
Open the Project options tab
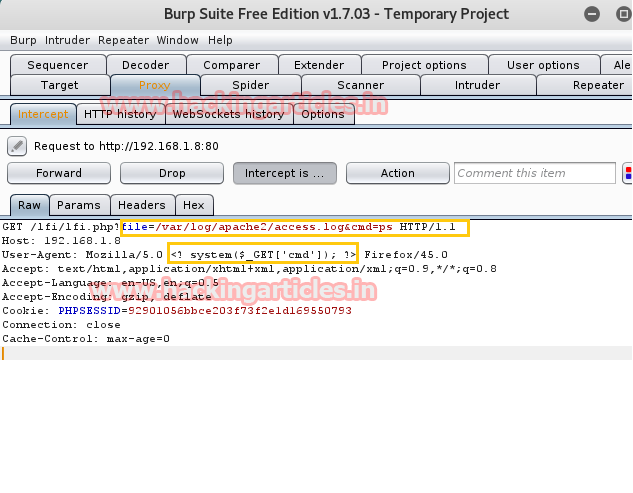tap(424, 65)
